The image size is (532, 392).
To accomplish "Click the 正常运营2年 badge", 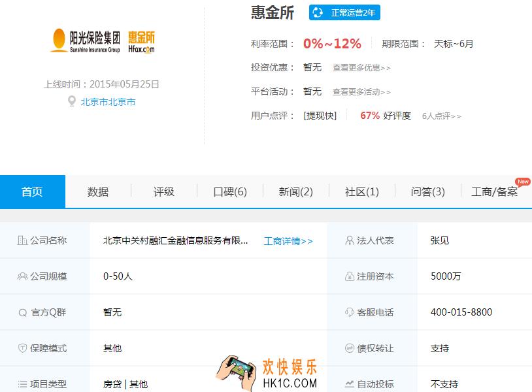I will click(x=344, y=12).
